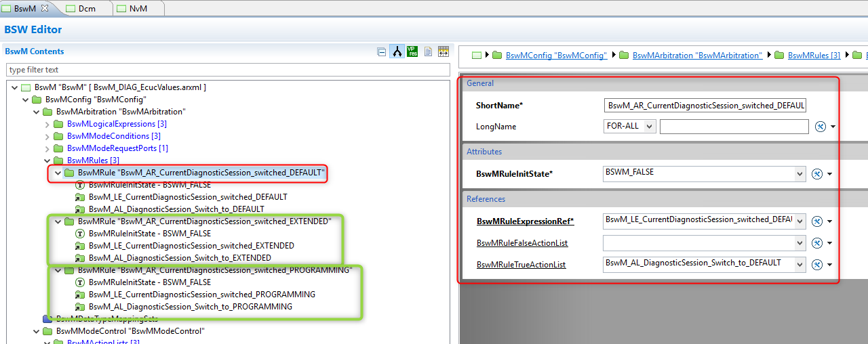Close the BswM editor tab

(45, 8)
